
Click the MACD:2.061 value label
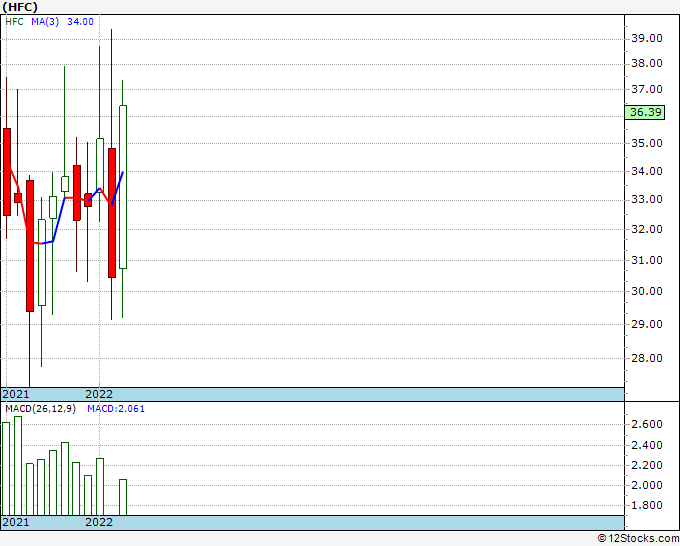(x=116, y=409)
